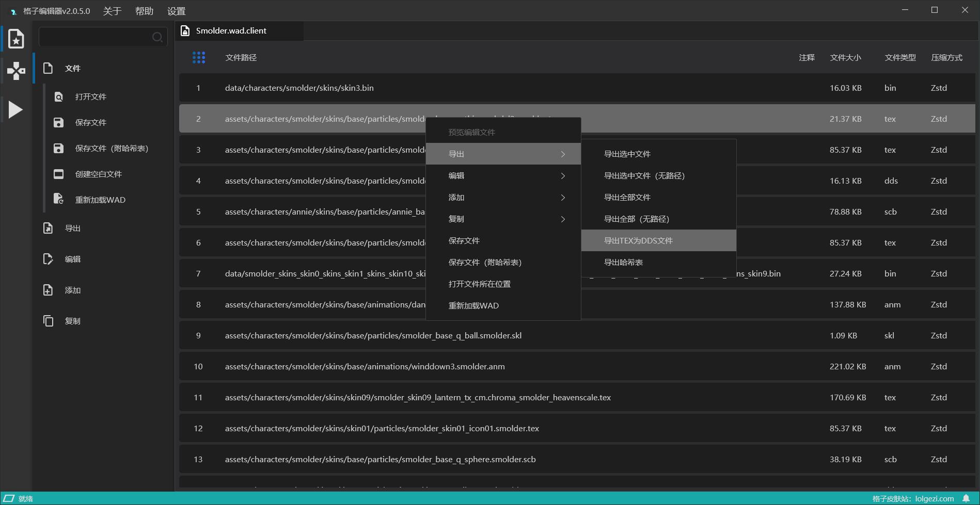
Task: Click the notification bell in status bar
Action: click(x=966, y=498)
